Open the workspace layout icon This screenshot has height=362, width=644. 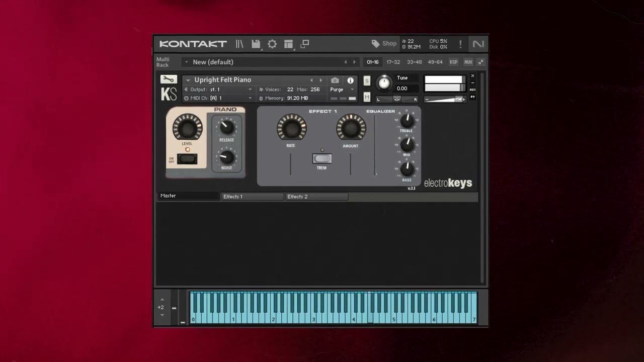[x=288, y=44]
